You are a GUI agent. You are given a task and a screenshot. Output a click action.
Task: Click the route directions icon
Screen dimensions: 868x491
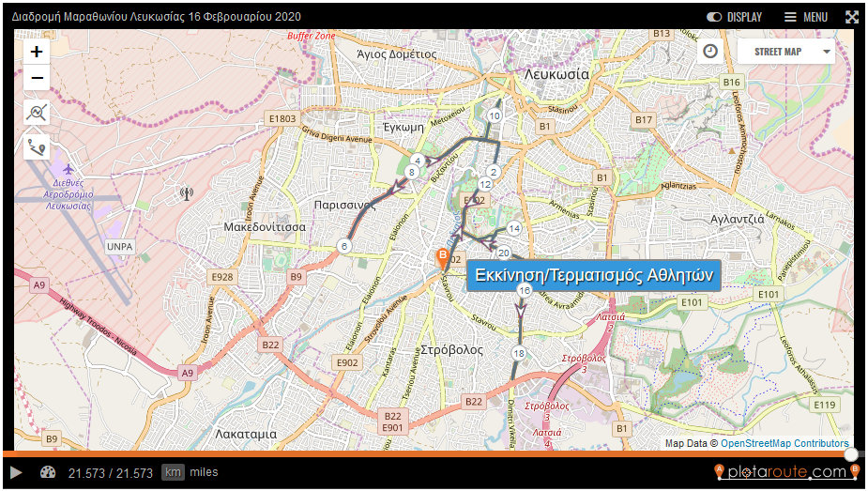(37, 146)
